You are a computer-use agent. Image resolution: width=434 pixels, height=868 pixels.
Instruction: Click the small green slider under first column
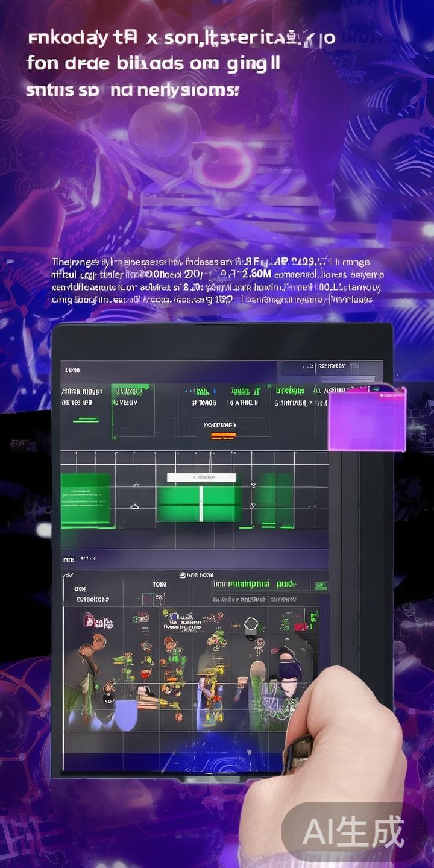click(x=85, y=420)
